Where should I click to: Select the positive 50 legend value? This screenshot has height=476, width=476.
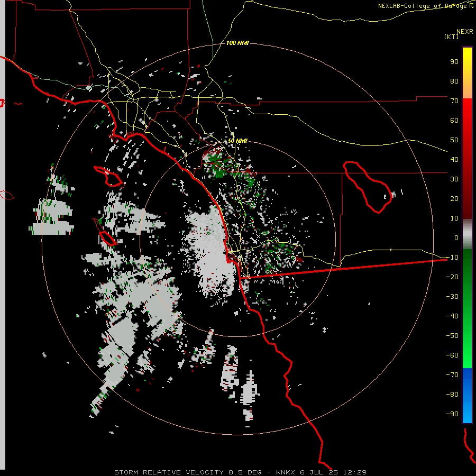[x=454, y=140]
